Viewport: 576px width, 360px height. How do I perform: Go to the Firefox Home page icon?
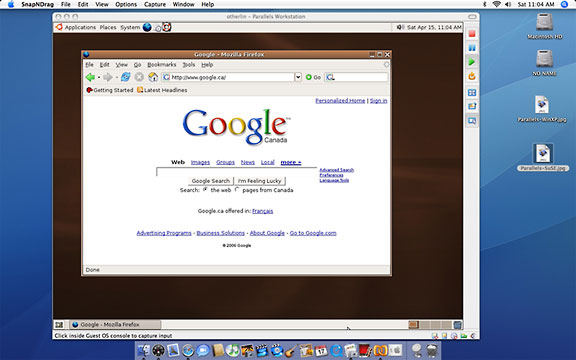click(x=153, y=77)
